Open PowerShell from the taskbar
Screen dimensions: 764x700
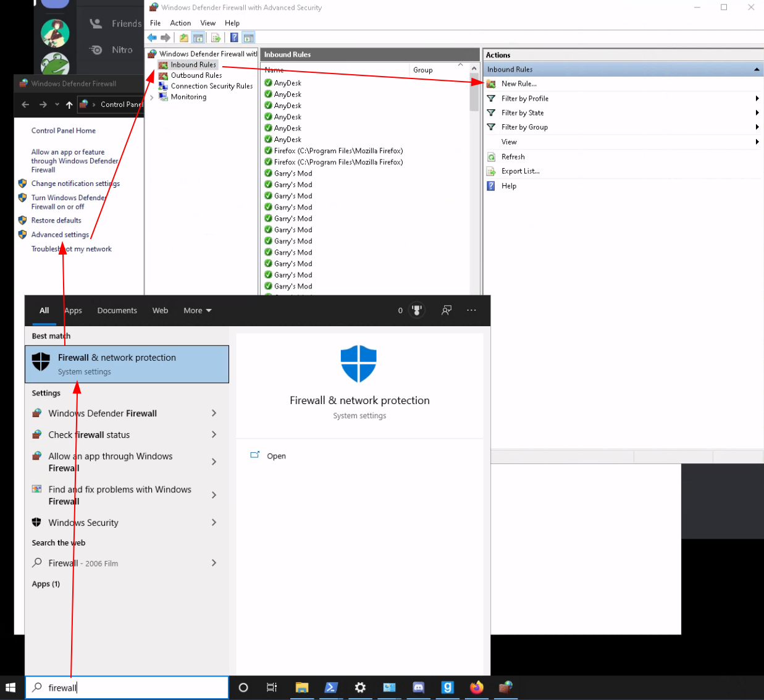point(331,688)
